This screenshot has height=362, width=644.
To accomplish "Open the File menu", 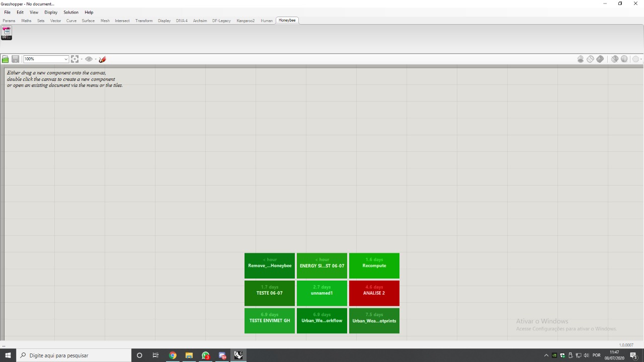I will click(7, 12).
